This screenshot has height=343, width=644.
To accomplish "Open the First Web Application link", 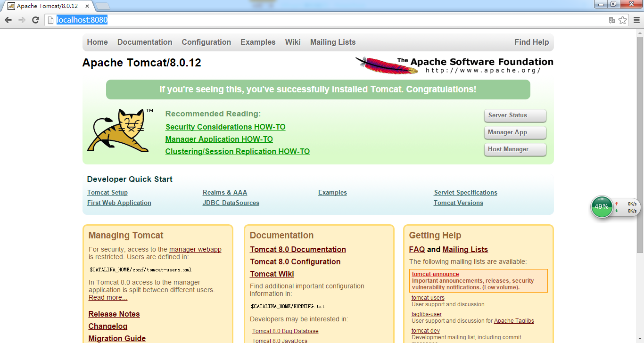I will pyautogui.click(x=119, y=203).
